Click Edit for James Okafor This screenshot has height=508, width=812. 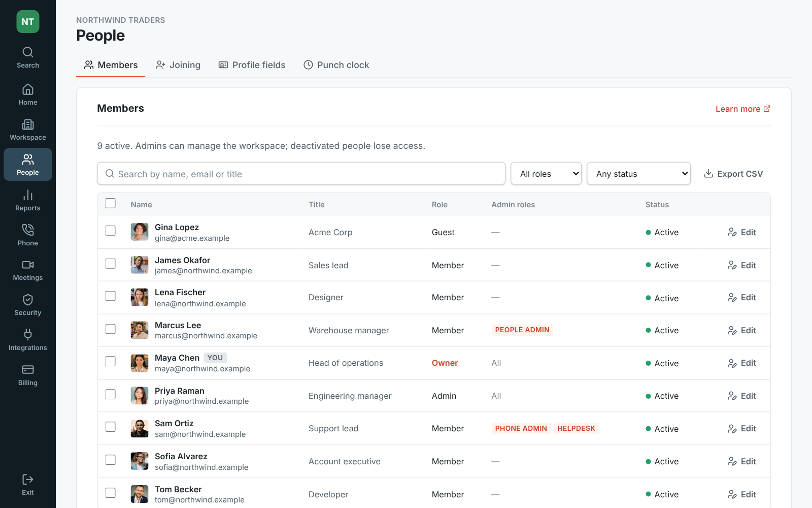(x=742, y=265)
